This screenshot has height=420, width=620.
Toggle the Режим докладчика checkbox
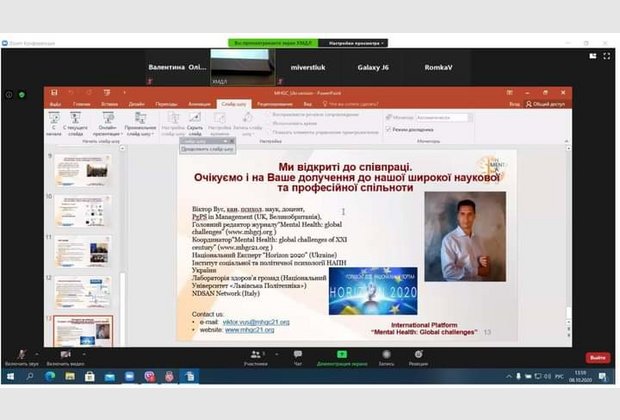[388, 130]
